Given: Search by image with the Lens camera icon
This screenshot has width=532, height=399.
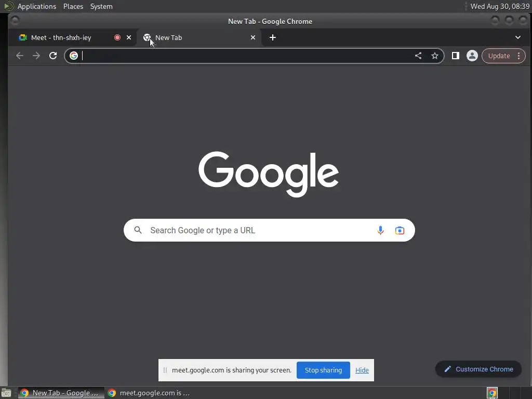Looking at the screenshot, I should 400,230.
